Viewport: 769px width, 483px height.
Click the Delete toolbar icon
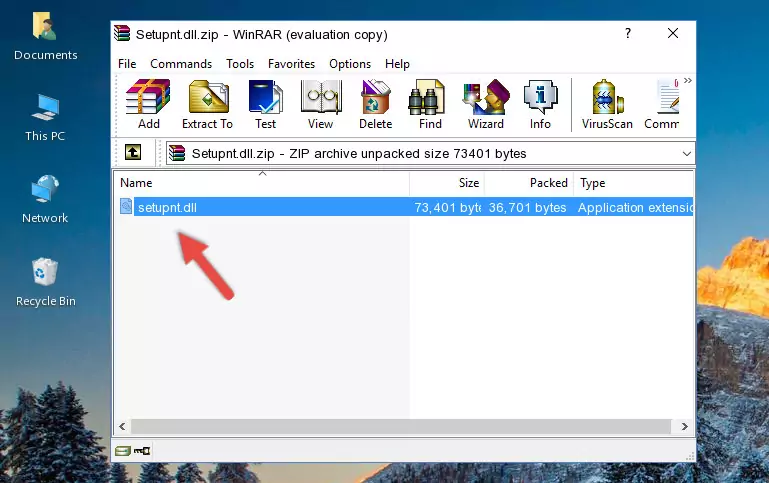click(x=375, y=104)
